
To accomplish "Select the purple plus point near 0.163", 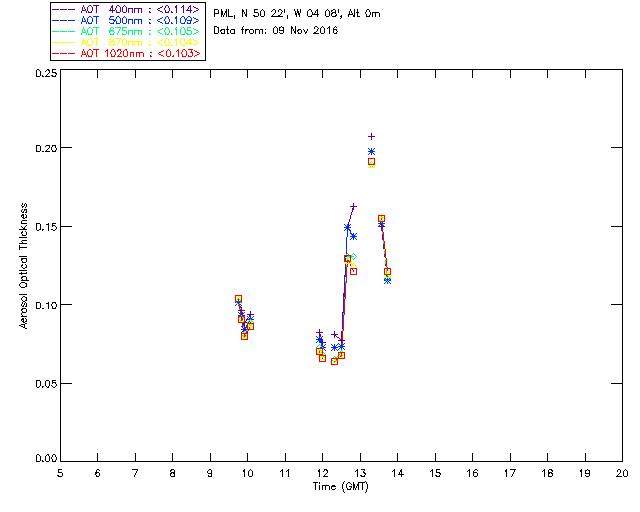I will click(353, 207).
